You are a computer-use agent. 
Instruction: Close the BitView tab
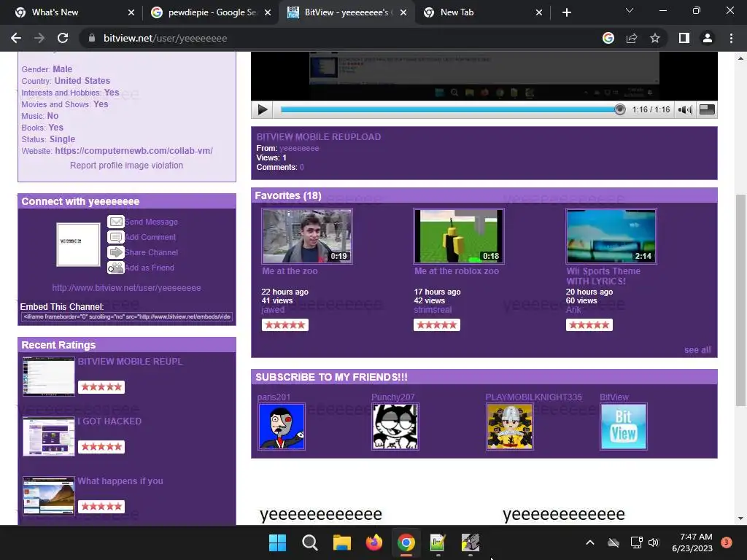point(403,12)
